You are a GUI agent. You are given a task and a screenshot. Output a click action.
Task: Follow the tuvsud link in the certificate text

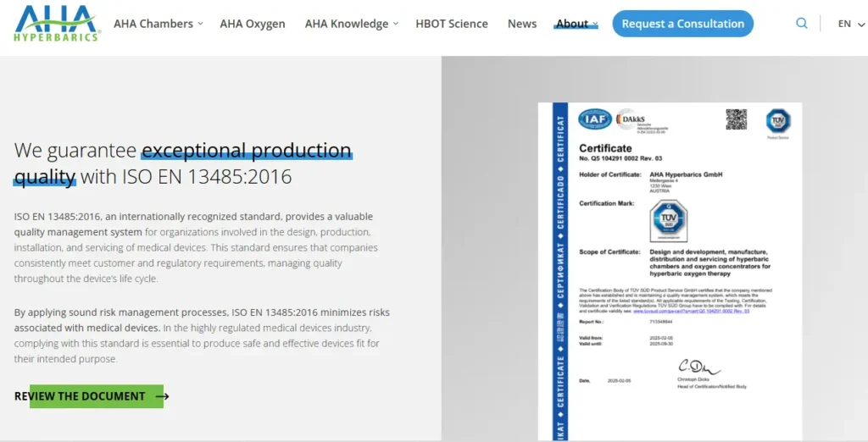(x=691, y=311)
